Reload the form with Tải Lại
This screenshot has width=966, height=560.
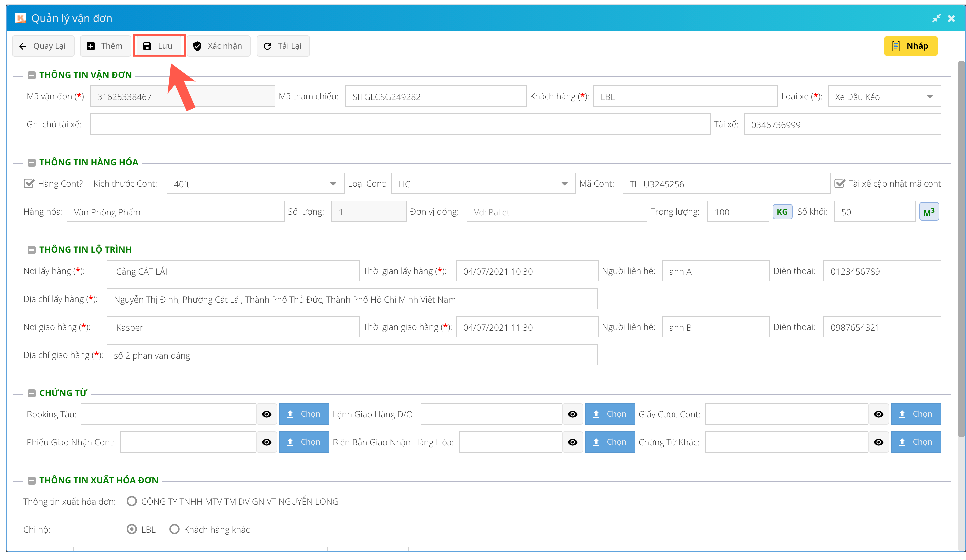[283, 46]
